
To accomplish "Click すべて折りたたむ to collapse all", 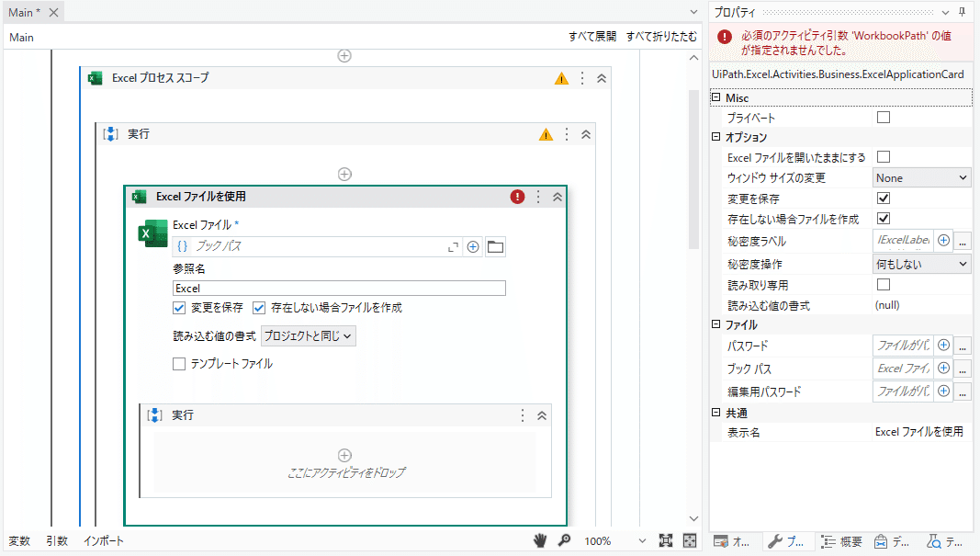I will pos(661,37).
